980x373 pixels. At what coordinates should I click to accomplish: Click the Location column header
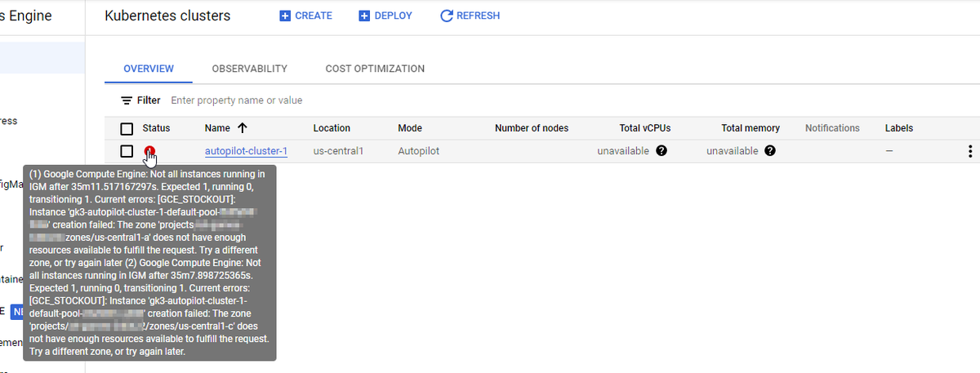[x=332, y=128]
